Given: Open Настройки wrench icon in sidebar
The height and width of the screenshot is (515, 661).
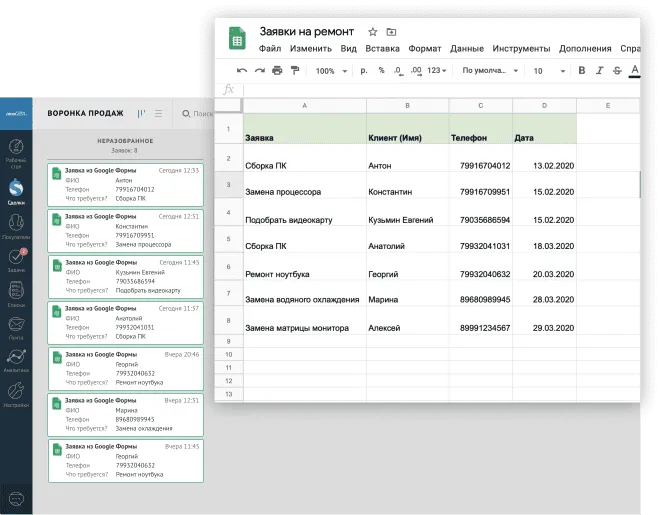Looking at the screenshot, I should click(x=16, y=397).
